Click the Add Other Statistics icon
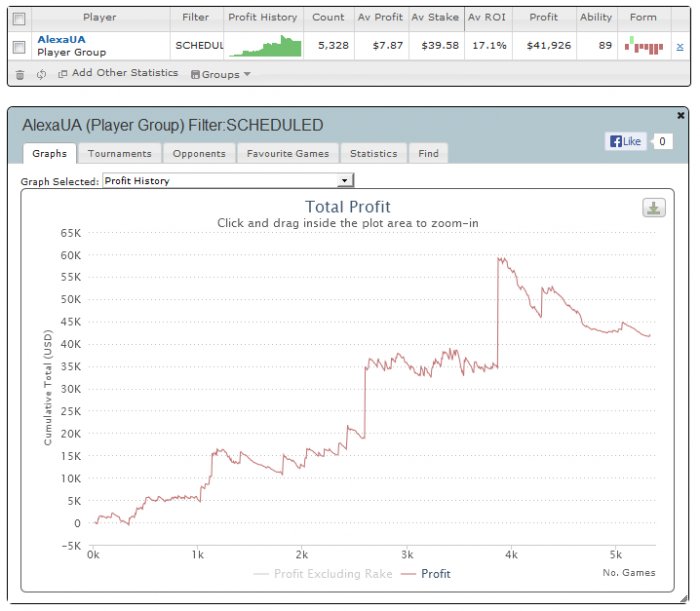Screen dimensions: 700x611 (62, 74)
